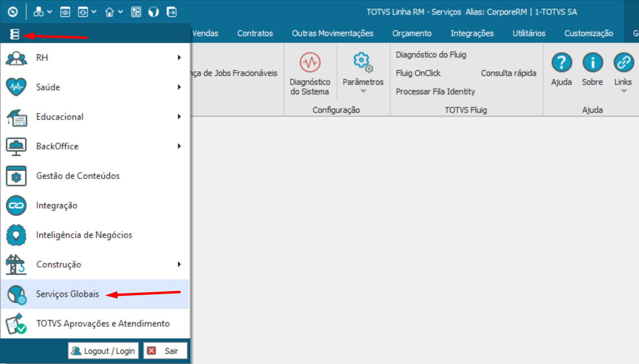Switch to the Contratos ribbon tab

(x=255, y=33)
